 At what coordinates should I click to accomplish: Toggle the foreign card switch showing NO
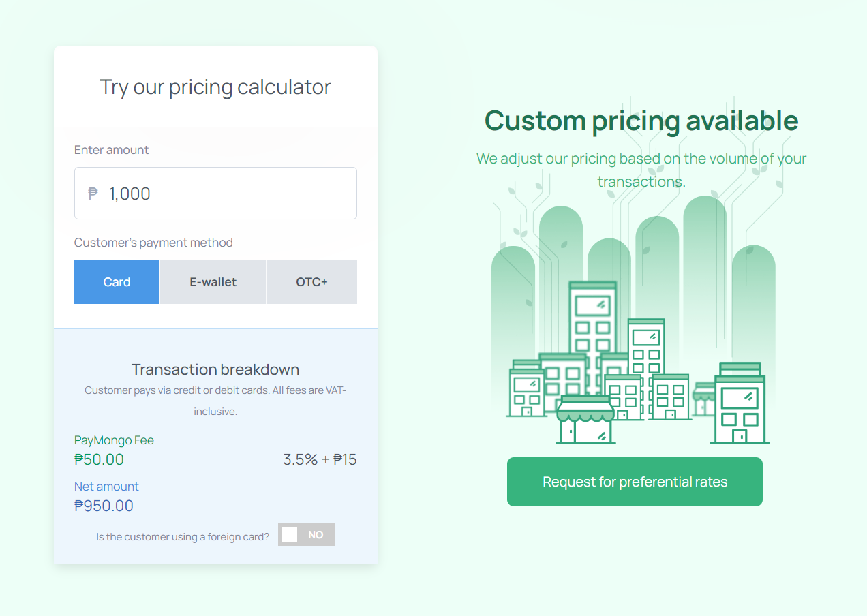coord(306,535)
